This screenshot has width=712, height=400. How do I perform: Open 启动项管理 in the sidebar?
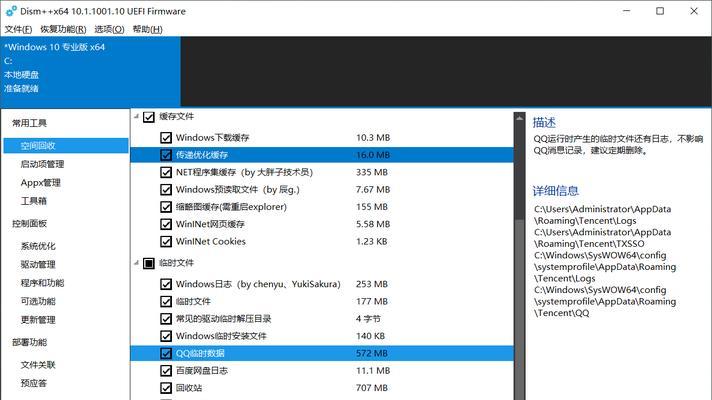point(42,164)
